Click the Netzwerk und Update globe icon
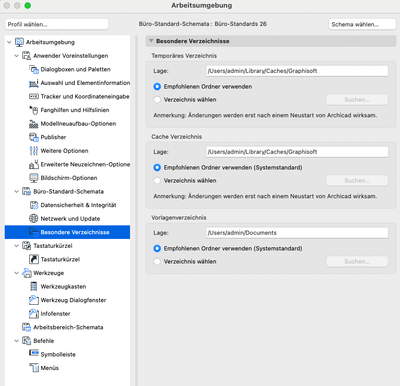Image resolution: width=400 pixels, height=386 pixels. (34, 218)
